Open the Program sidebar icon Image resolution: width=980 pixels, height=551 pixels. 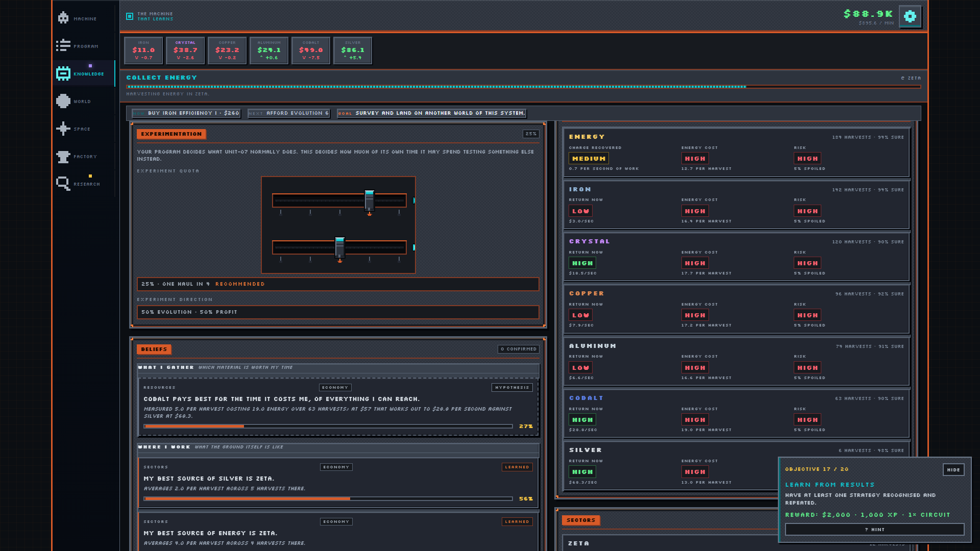click(63, 45)
